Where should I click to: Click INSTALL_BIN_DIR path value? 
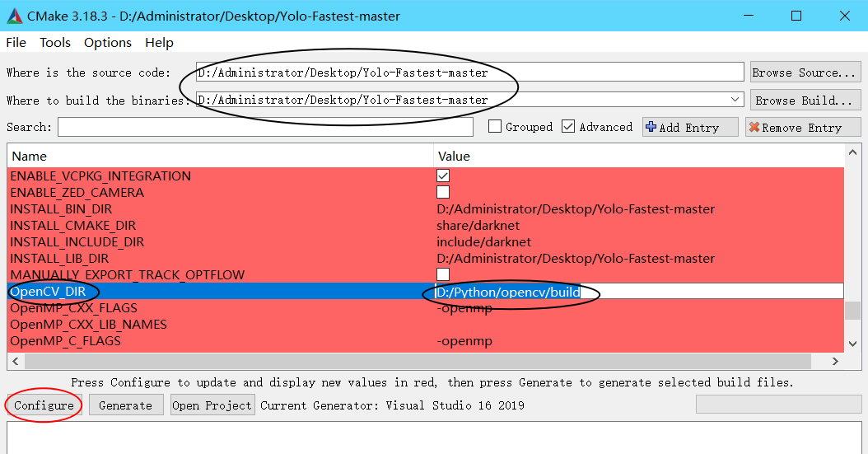(x=576, y=208)
